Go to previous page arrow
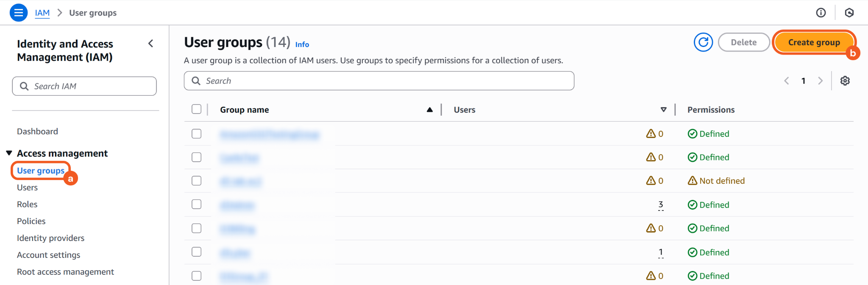The height and width of the screenshot is (285, 868). 787,81
